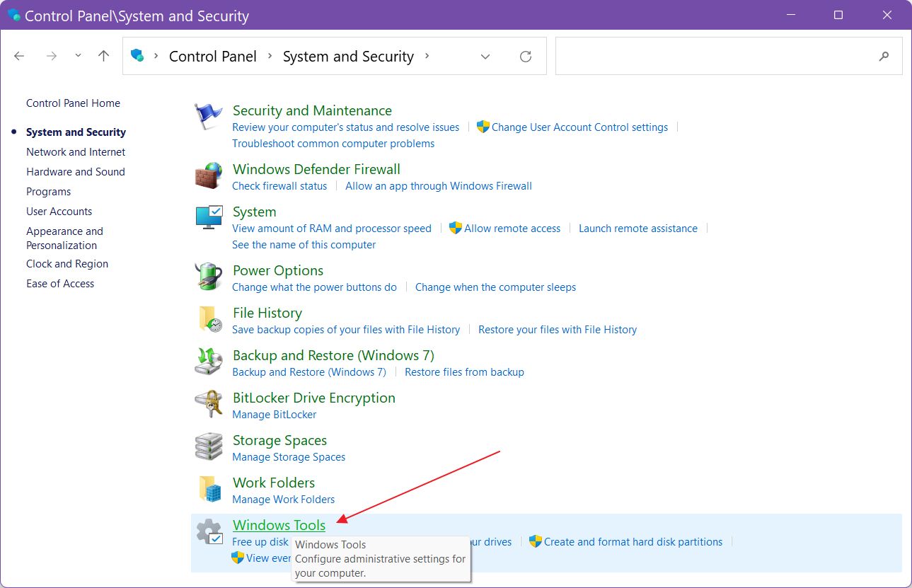Open Windows Defender Firewall heading
912x588 pixels.
(x=316, y=169)
